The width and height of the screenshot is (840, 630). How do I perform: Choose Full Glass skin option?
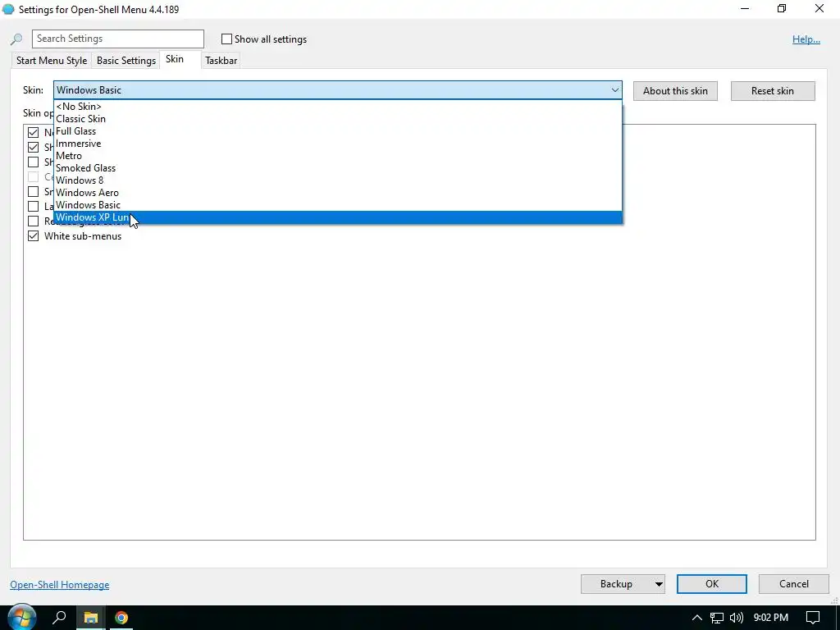click(x=338, y=130)
